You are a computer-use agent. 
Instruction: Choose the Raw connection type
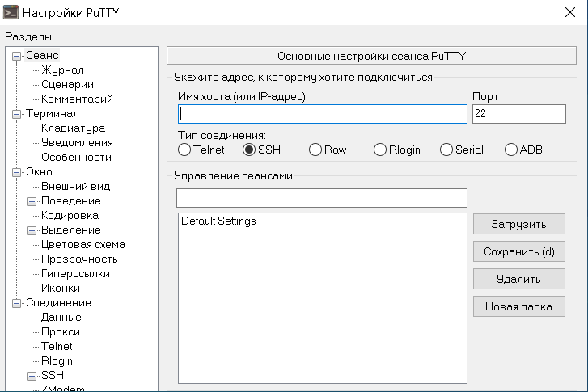point(315,150)
